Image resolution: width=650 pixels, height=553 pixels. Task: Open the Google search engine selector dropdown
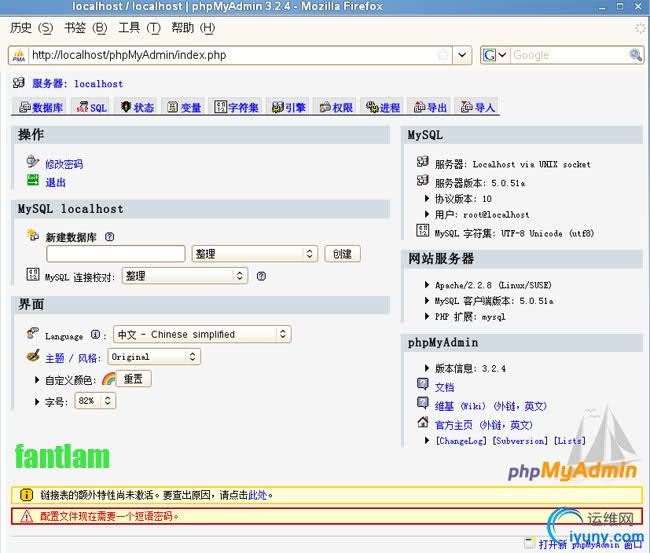pyautogui.click(x=495, y=55)
